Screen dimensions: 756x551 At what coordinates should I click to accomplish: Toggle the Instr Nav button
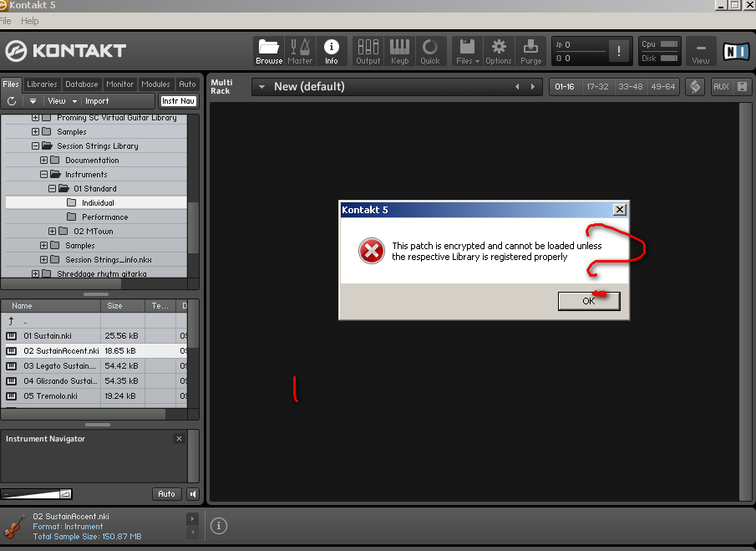[x=178, y=101]
